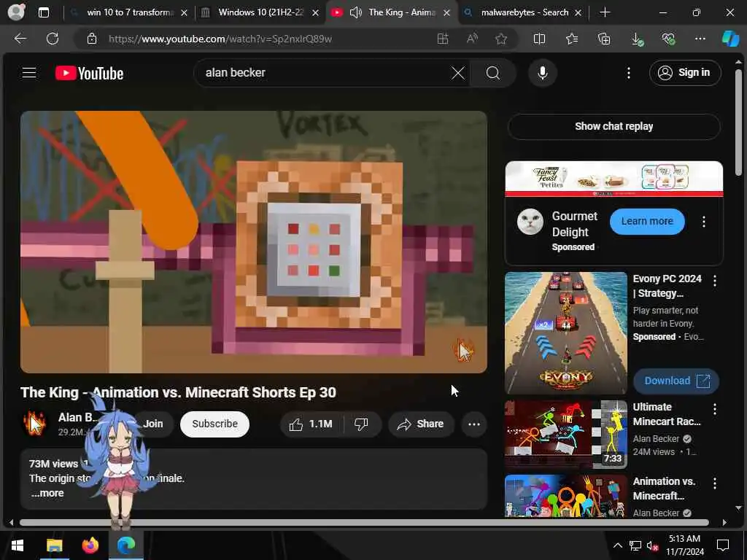
Task: Go to the YouTube home logo
Action: (90, 74)
